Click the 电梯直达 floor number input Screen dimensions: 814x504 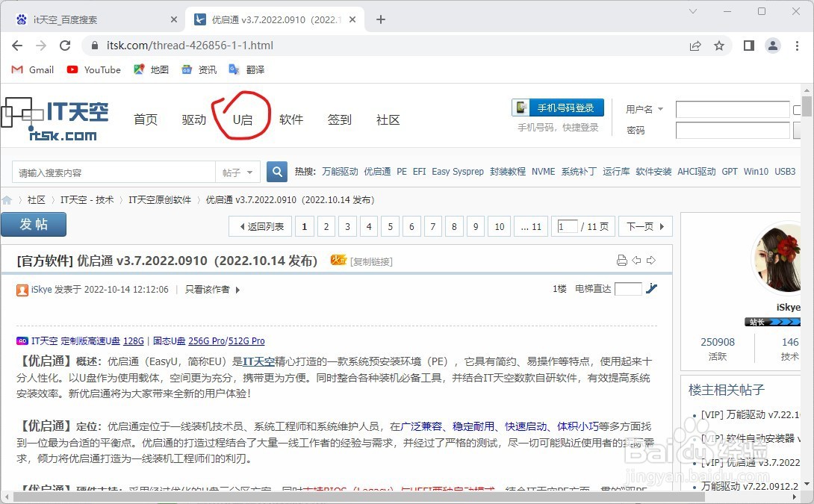(628, 289)
